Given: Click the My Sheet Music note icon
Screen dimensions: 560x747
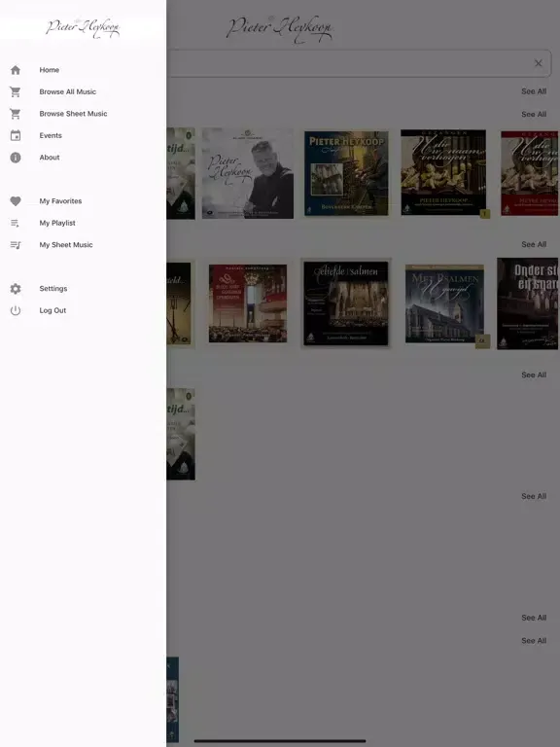Looking at the screenshot, I should tap(16, 245).
